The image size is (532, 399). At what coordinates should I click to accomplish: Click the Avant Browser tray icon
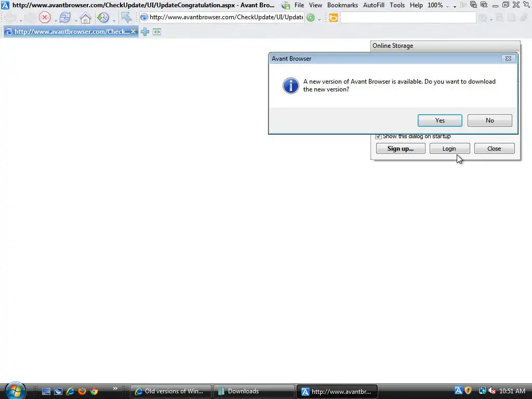(x=458, y=391)
